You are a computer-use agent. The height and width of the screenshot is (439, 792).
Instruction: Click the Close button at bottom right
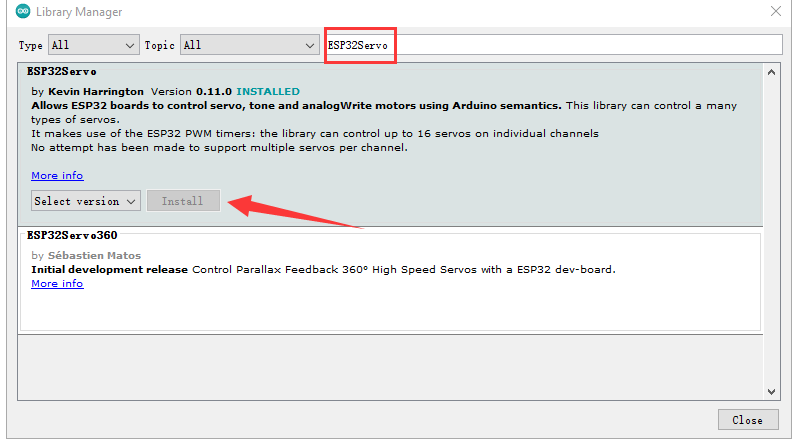[x=747, y=420]
